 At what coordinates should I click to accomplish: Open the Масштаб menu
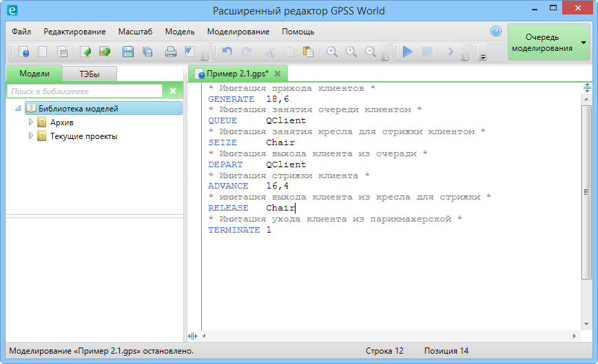point(135,32)
